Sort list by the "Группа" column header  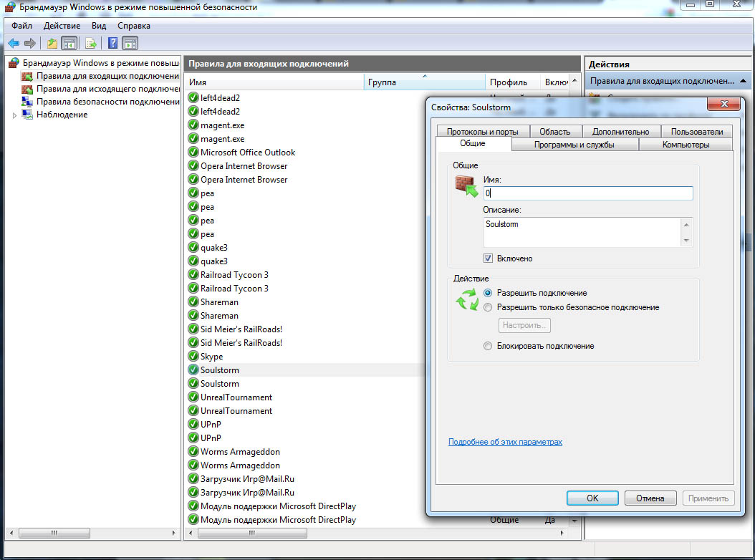pyautogui.click(x=423, y=82)
